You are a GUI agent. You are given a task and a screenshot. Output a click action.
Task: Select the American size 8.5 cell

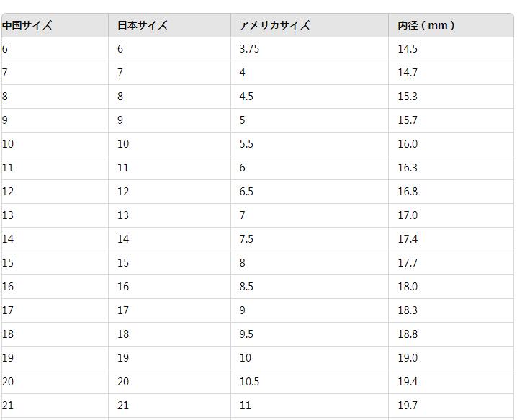point(246,287)
